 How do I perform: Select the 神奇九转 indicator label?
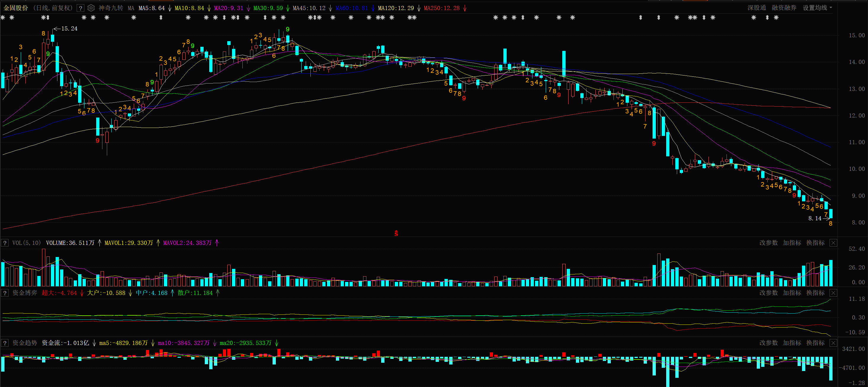click(111, 8)
